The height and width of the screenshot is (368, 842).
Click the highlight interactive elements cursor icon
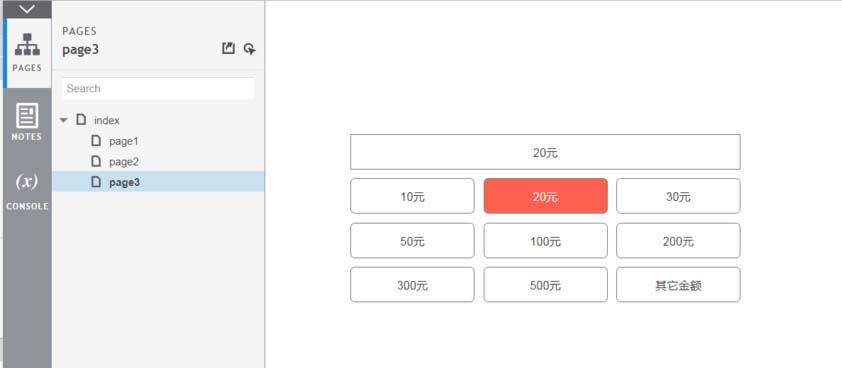249,49
